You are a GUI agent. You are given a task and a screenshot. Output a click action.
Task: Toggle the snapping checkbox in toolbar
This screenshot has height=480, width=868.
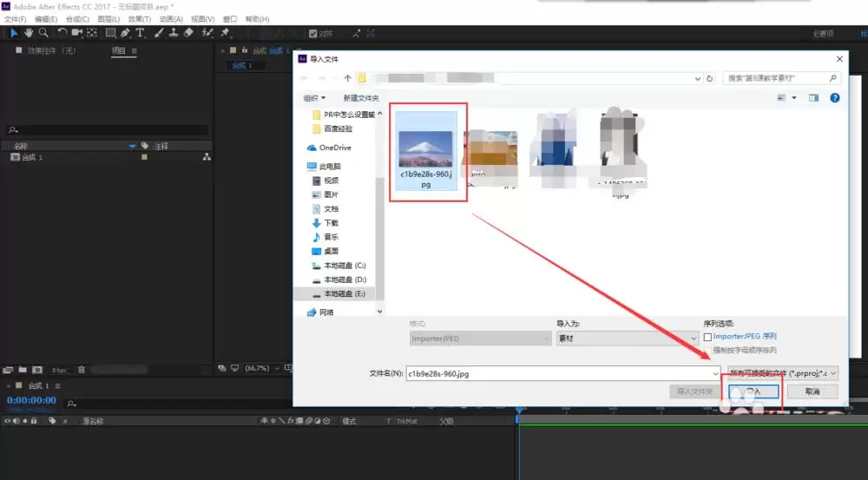tap(312, 34)
